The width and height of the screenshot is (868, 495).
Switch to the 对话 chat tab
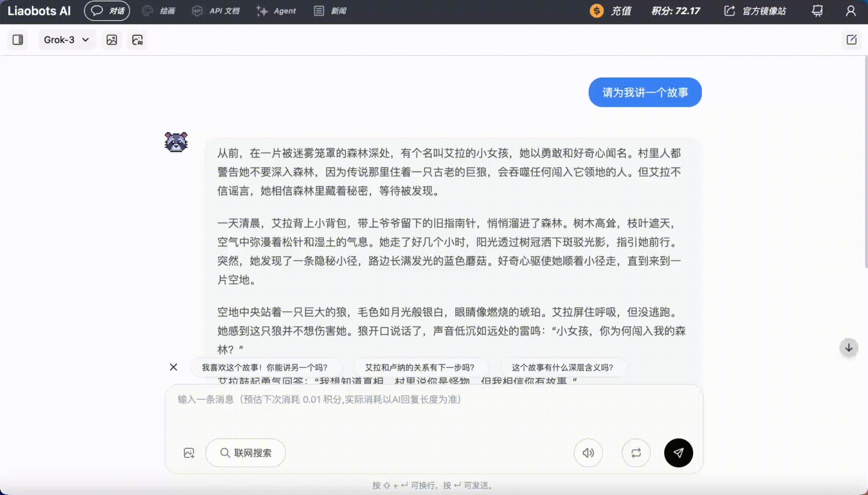pos(107,11)
